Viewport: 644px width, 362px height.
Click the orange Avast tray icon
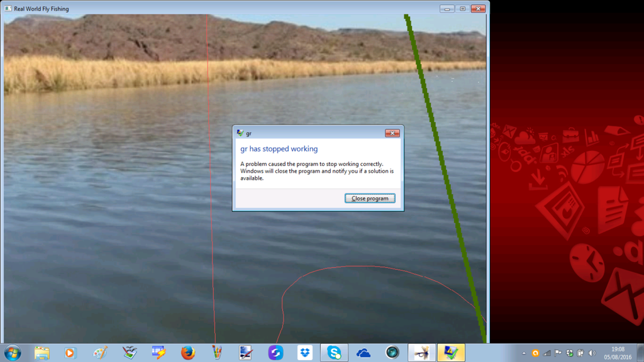point(535,353)
